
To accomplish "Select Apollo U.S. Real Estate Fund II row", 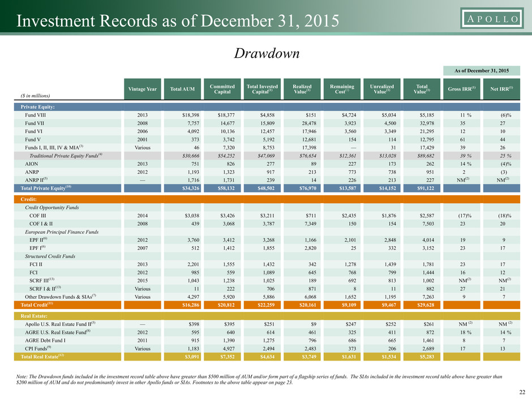I will pos(267,324).
